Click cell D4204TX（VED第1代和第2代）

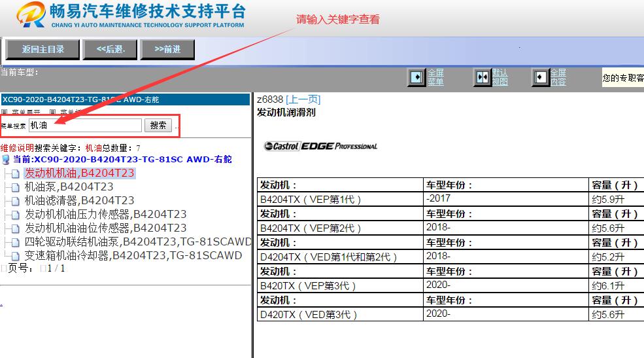[x=340, y=257]
